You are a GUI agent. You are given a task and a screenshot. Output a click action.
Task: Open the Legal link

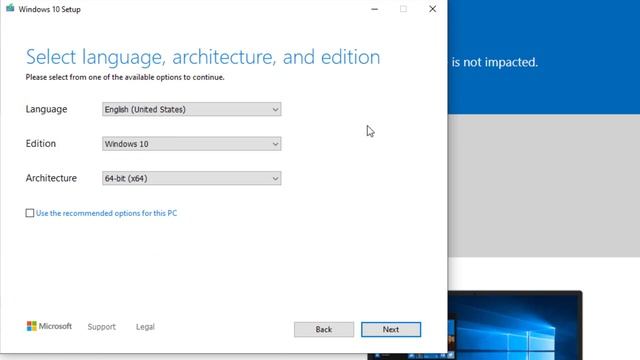point(145,327)
